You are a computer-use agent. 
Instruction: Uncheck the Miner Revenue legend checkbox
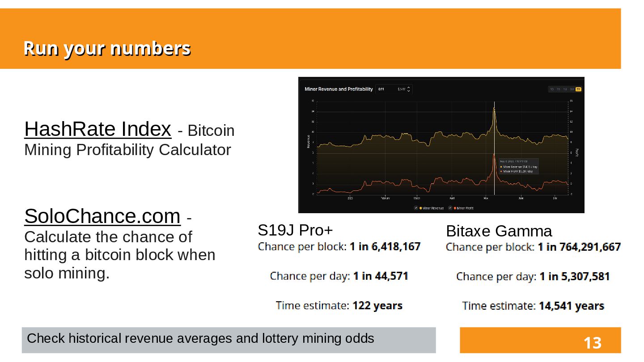pos(416,208)
